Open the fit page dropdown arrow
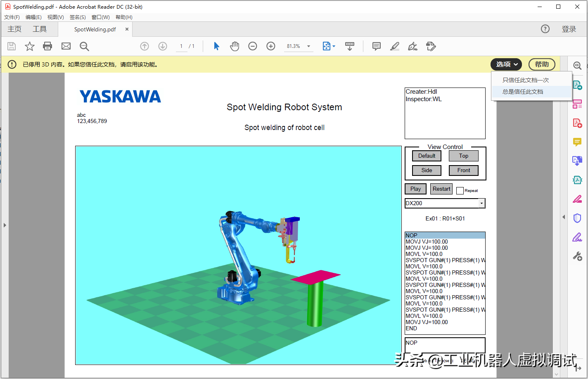 pyautogui.click(x=334, y=46)
